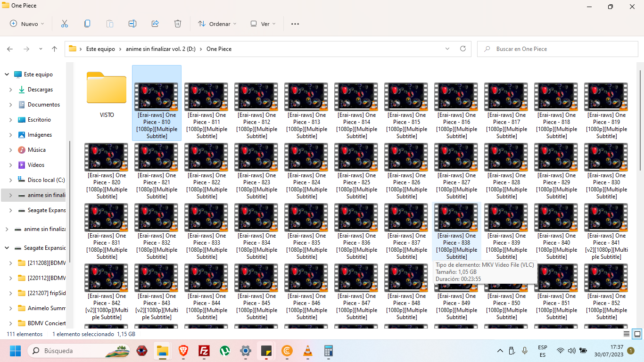Image resolution: width=644 pixels, height=362 pixels.
Task: Click the Delete trash icon
Action: point(178,24)
